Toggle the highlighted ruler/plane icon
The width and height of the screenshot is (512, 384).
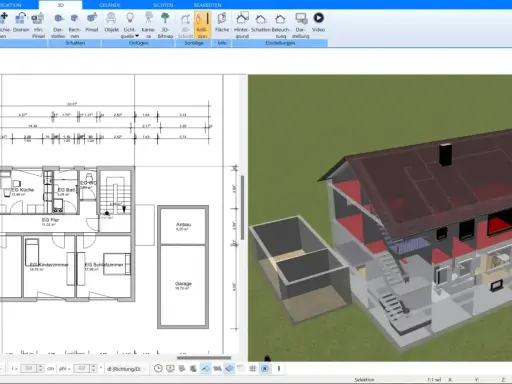(x=229, y=368)
